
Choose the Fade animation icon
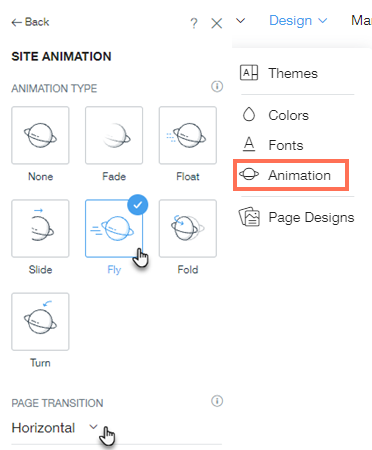pyautogui.click(x=114, y=135)
